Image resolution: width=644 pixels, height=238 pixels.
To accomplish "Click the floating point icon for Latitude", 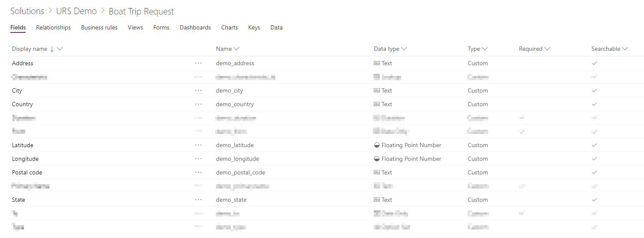I will pyautogui.click(x=377, y=145).
